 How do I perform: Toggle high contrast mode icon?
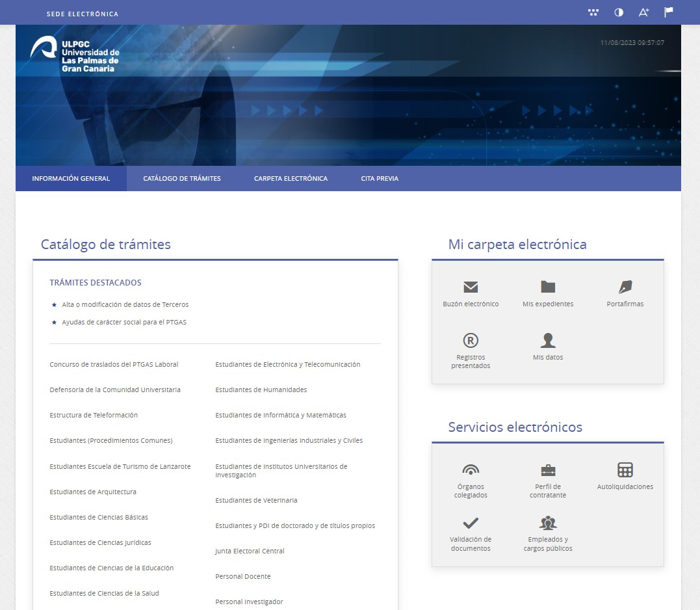pos(619,12)
